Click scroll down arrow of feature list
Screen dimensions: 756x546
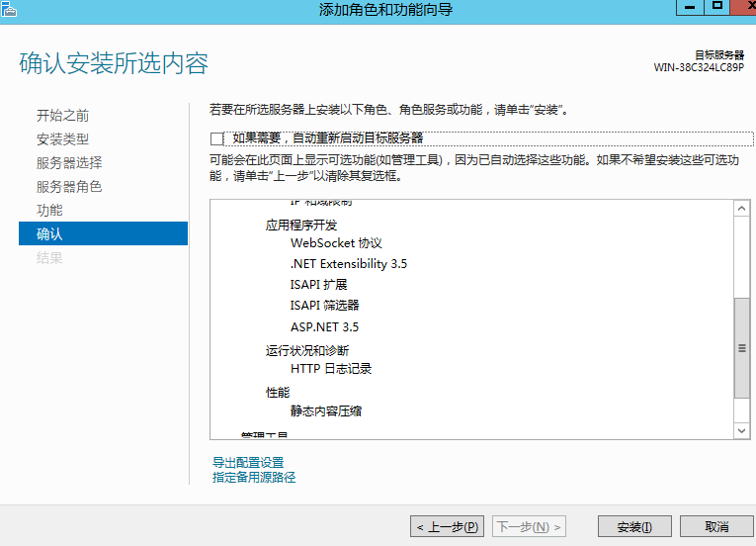[x=742, y=431]
